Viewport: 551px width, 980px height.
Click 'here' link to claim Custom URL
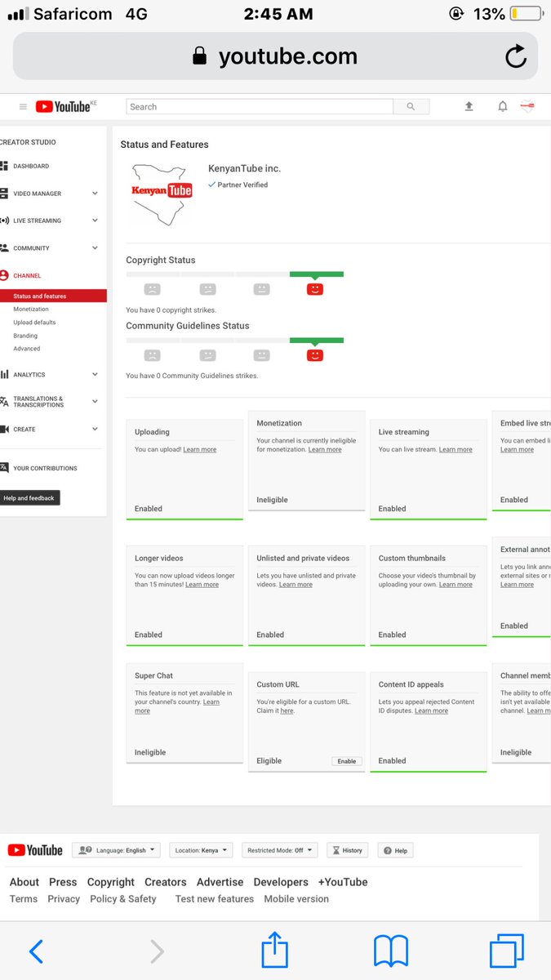(287, 711)
